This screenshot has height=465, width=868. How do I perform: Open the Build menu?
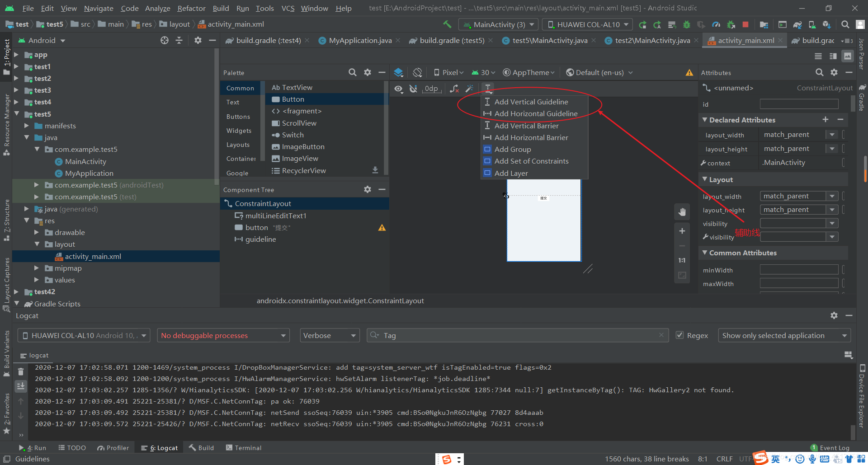(x=221, y=8)
